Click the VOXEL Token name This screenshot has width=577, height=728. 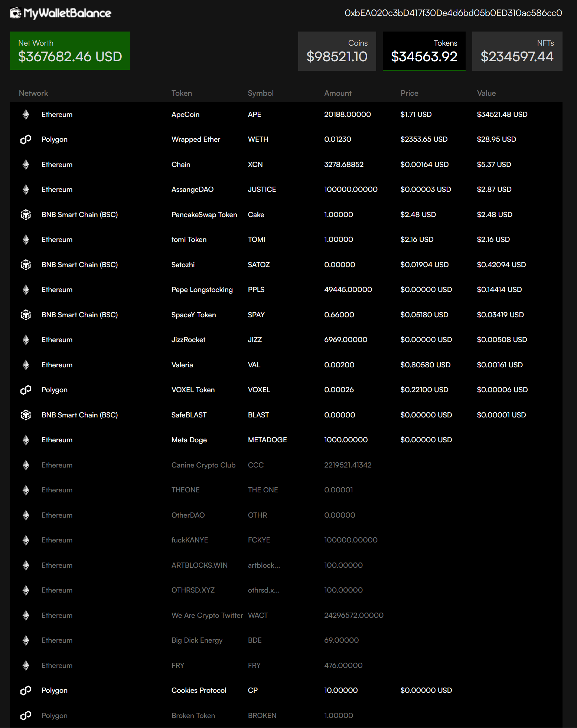click(x=193, y=390)
